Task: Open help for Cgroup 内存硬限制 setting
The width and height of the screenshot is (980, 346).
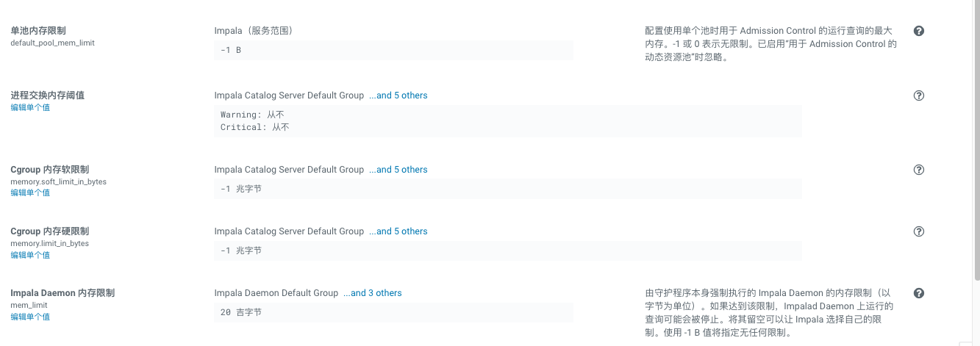Action: tap(918, 231)
